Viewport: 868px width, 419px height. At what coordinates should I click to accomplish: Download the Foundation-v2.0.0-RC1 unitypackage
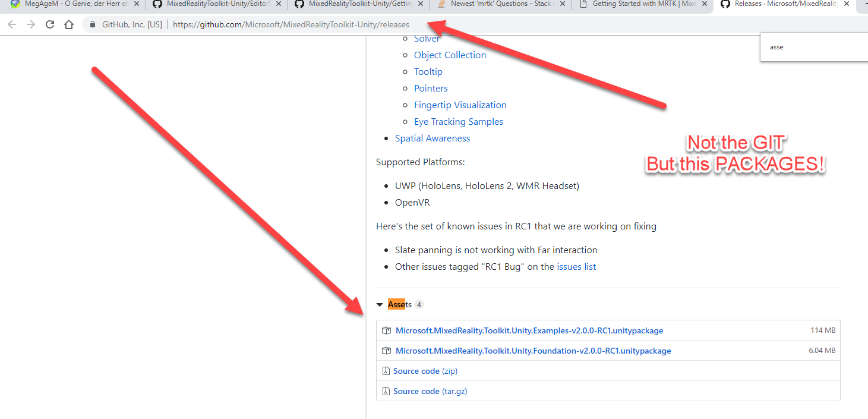tap(534, 351)
